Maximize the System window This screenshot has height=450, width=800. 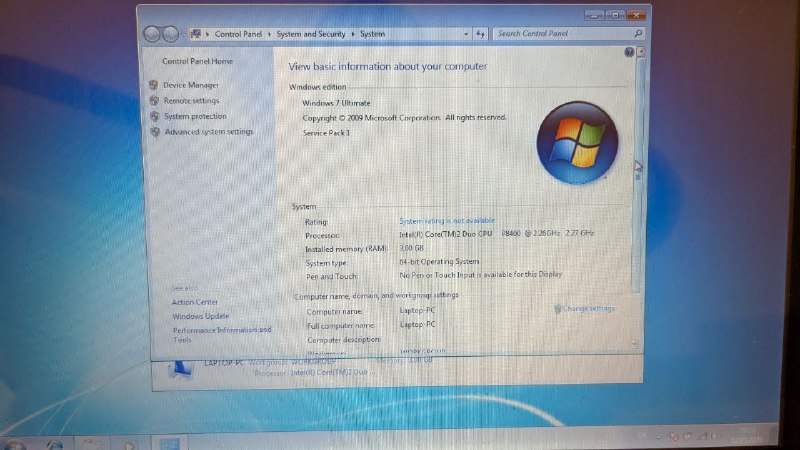pyautogui.click(x=615, y=16)
